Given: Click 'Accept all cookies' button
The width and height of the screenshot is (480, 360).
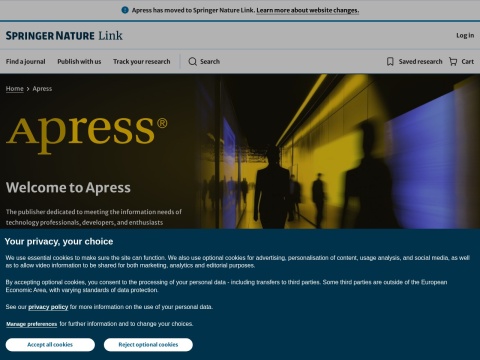Looking at the screenshot, I should click(50, 345).
